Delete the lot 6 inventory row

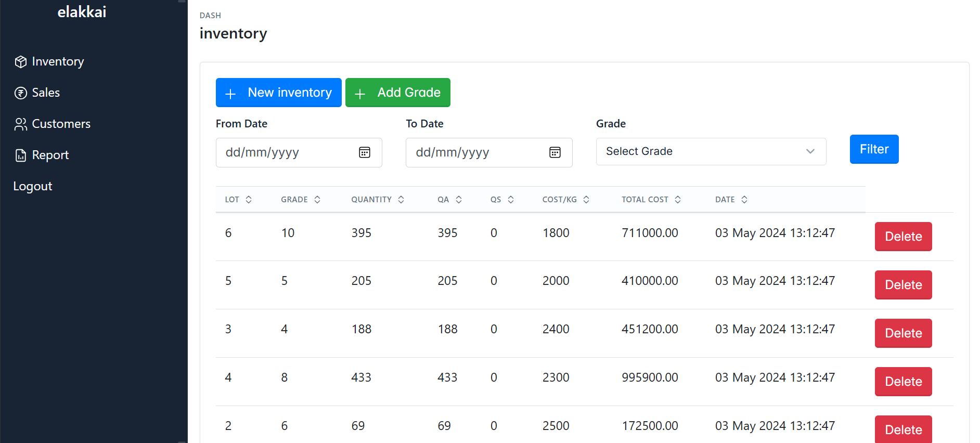[903, 237]
